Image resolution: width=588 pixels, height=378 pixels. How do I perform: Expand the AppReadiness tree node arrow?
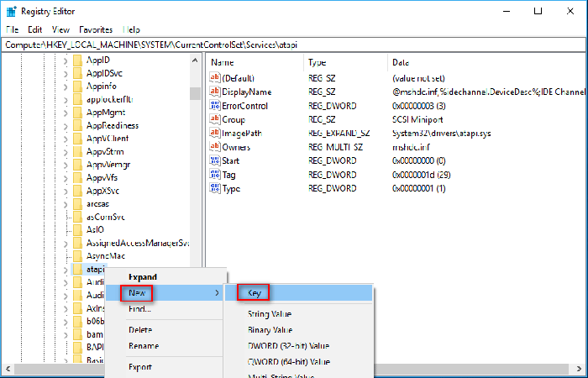pos(66,126)
